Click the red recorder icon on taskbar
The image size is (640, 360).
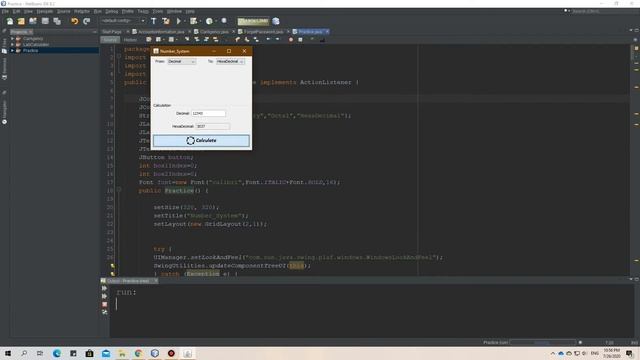tap(171, 353)
